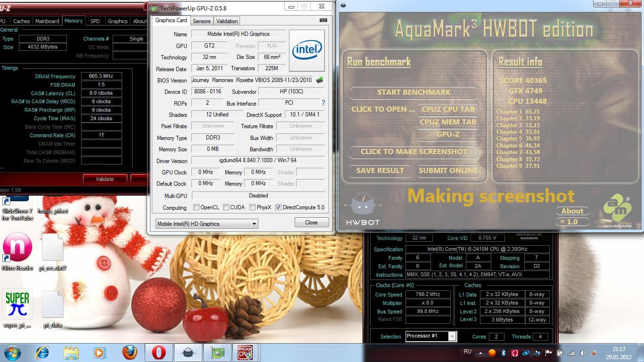Click the SCORE 40365 result text
The height and width of the screenshot is (362, 644).
[523, 81]
